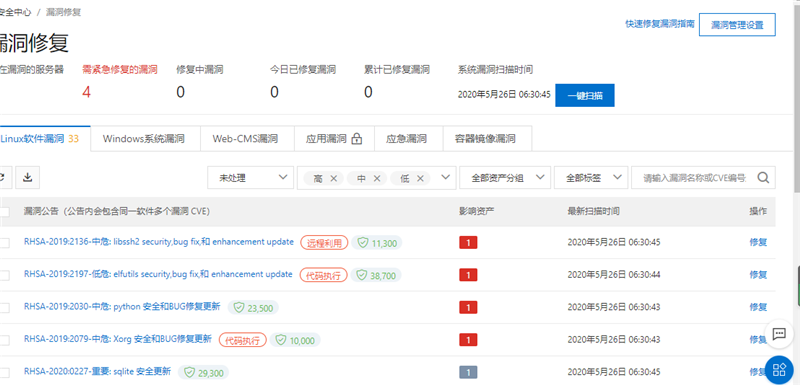Click the 累计已修复漏洞 count 0
800x385 pixels.
(x=368, y=93)
